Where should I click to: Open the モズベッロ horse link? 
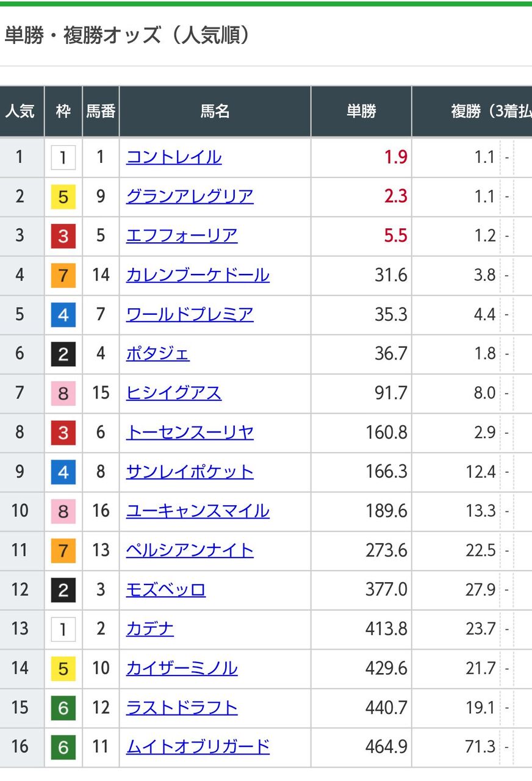(x=166, y=589)
